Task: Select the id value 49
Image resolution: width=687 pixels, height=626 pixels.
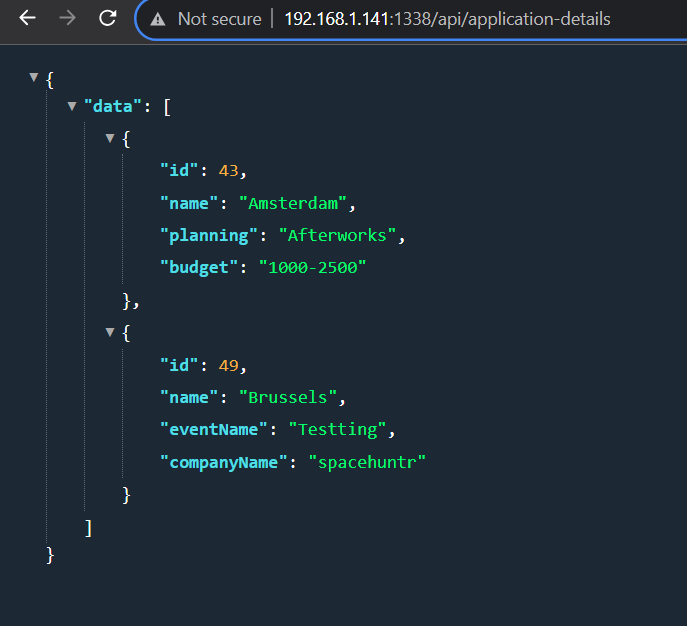Action: 229,365
